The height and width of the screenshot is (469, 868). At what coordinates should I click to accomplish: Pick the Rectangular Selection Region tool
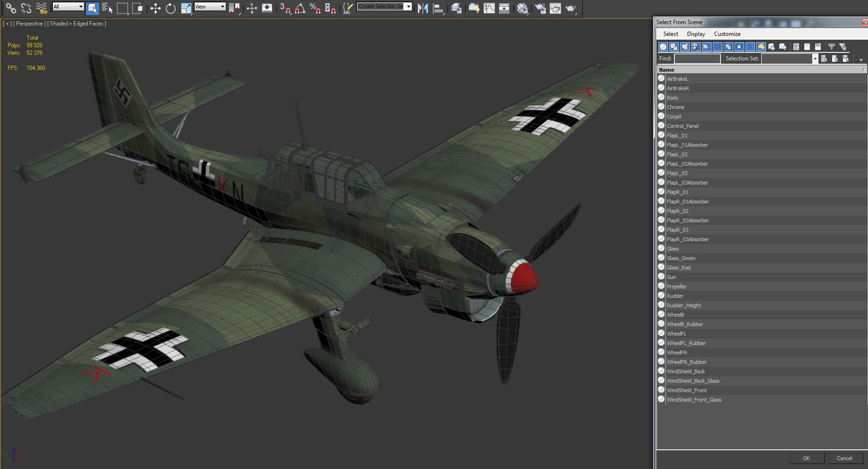click(x=123, y=8)
